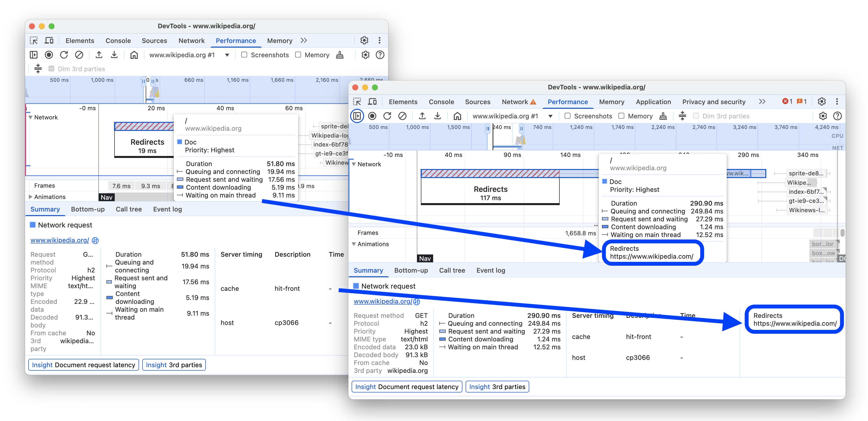Screen dimensions: 868x421
Task: Click the Document request latency insight
Action: click(406, 387)
